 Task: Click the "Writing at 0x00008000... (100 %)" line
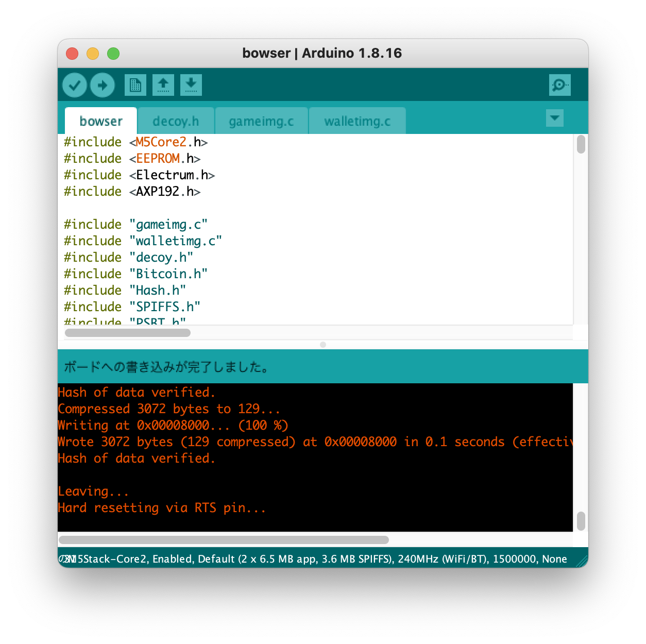point(173,426)
